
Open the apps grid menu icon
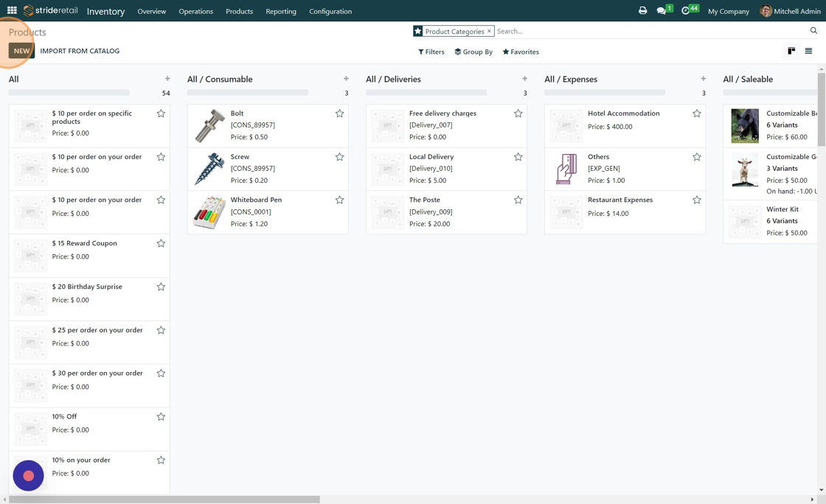[x=12, y=10]
